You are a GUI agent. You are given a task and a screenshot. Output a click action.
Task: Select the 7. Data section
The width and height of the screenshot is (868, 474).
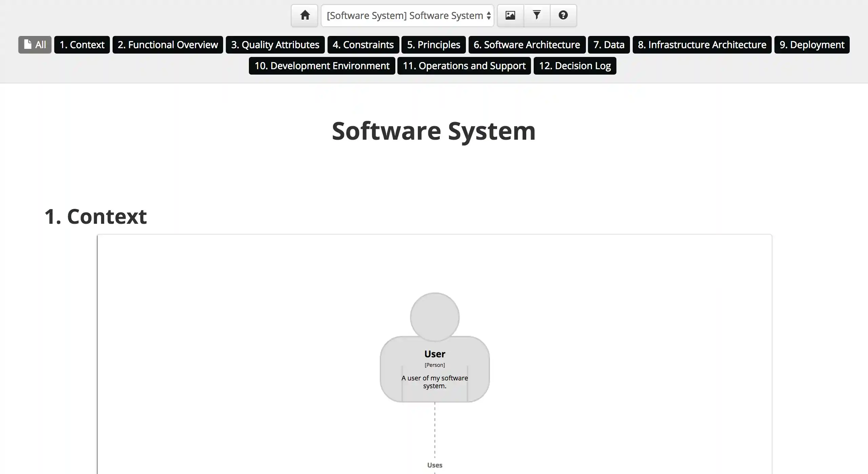609,44
